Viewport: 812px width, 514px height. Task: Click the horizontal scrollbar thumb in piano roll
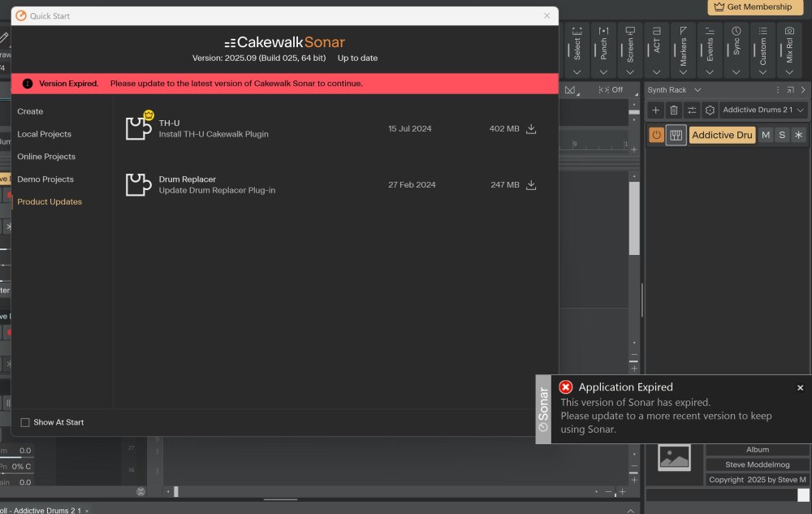coord(176,491)
